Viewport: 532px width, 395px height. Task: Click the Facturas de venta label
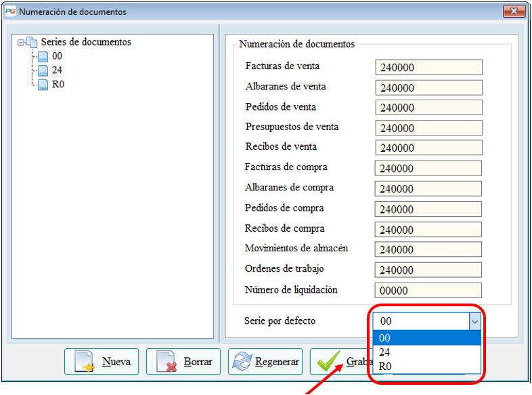282,66
